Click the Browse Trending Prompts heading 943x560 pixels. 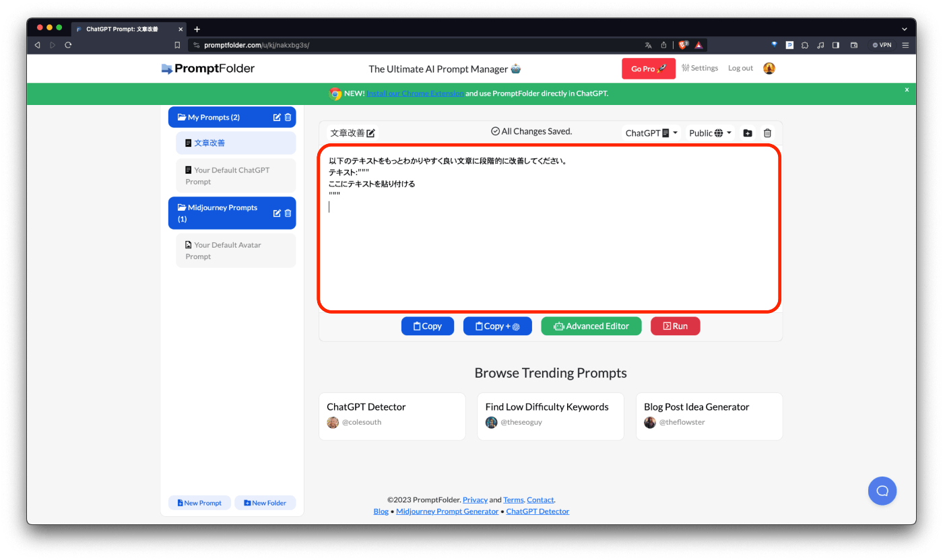point(550,373)
